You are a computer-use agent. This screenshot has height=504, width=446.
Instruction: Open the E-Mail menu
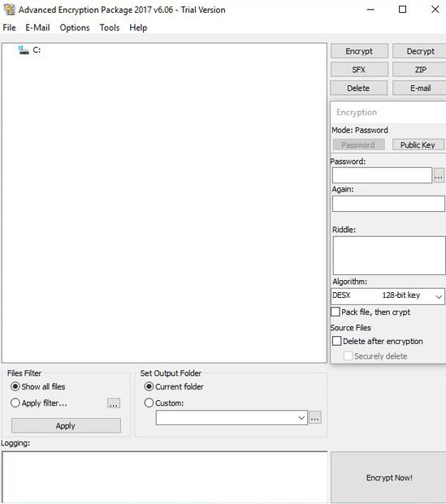[x=37, y=28]
